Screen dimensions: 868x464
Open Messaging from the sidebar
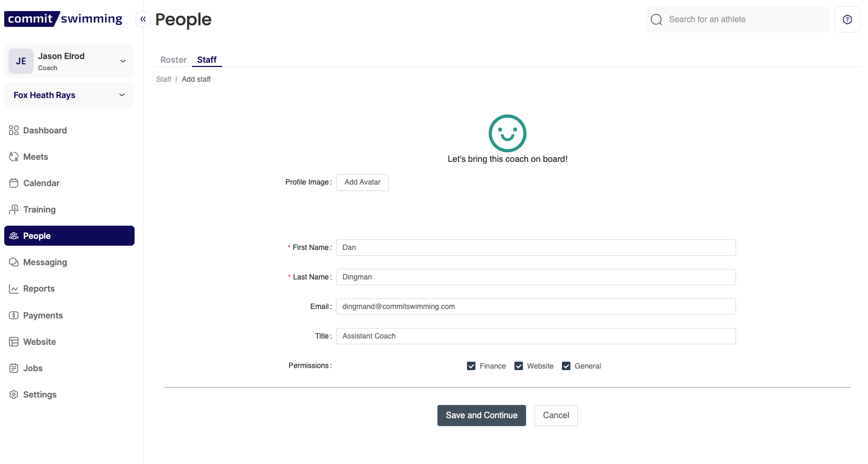pyautogui.click(x=69, y=262)
